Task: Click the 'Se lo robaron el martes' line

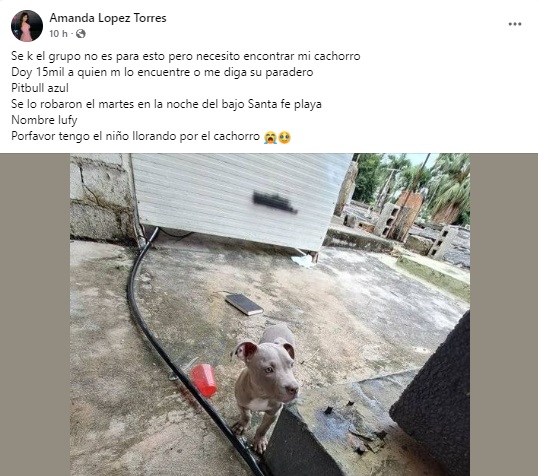Action: pos(166,104)
